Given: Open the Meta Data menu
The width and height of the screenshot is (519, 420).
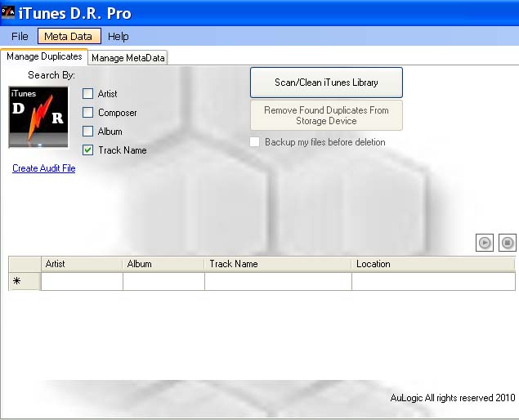Looking at the screenshot, I should pos(69,36).
